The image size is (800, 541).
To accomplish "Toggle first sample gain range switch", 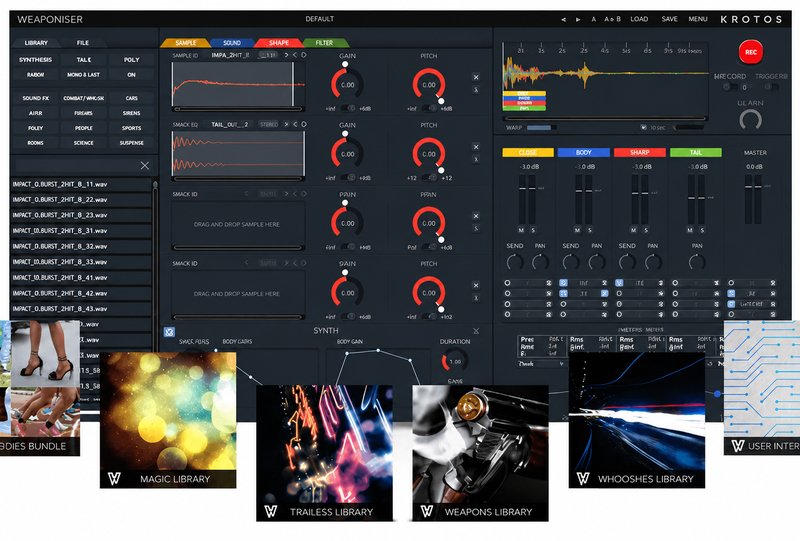I will tap(348, 108).
